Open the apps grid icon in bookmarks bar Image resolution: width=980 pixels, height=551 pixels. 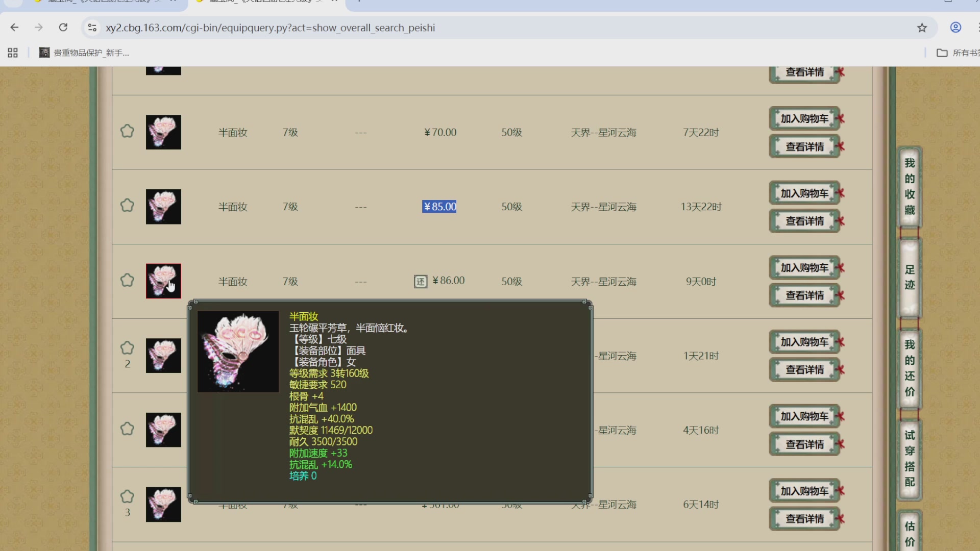tap(13, 53)
